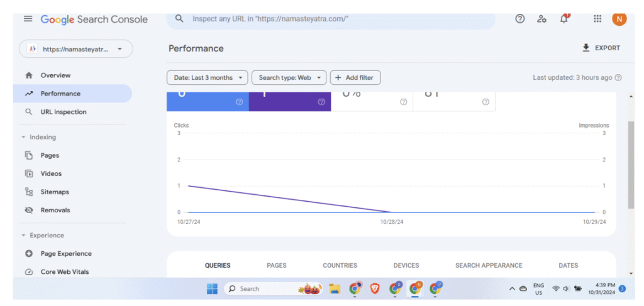The height and width of the screenshot is (306, 644).
Task: Open the Brave browser in taskbar
Action: (x=375, y=288)
